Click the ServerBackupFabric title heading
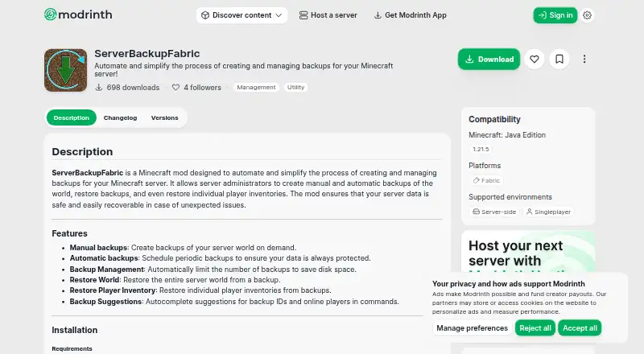 [x=147, y=54]
